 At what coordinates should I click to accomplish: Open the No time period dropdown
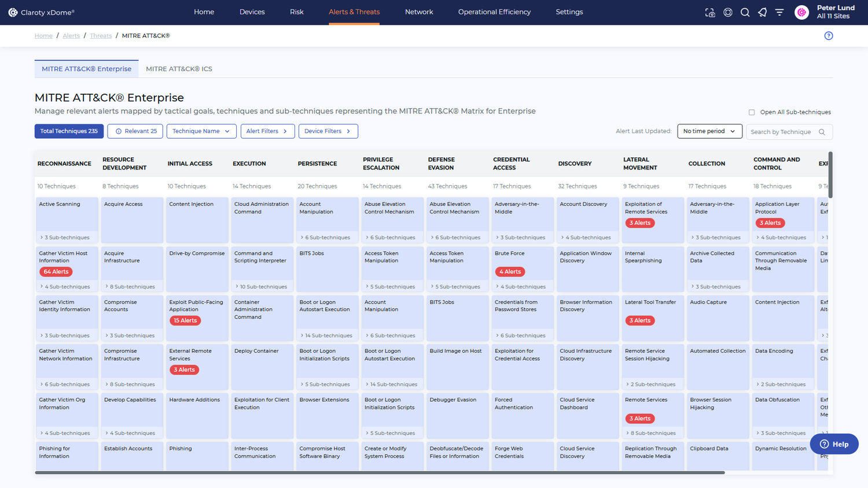click(709, 131)
